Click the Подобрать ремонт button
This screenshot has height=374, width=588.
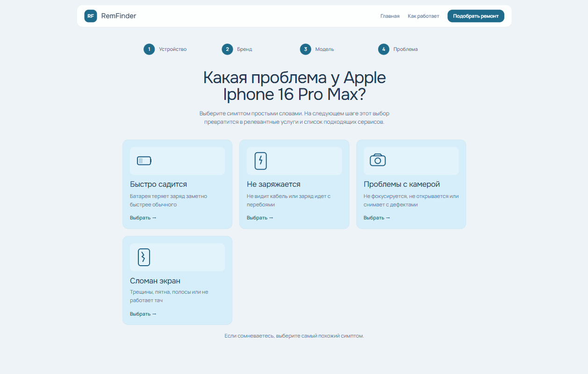476,16
